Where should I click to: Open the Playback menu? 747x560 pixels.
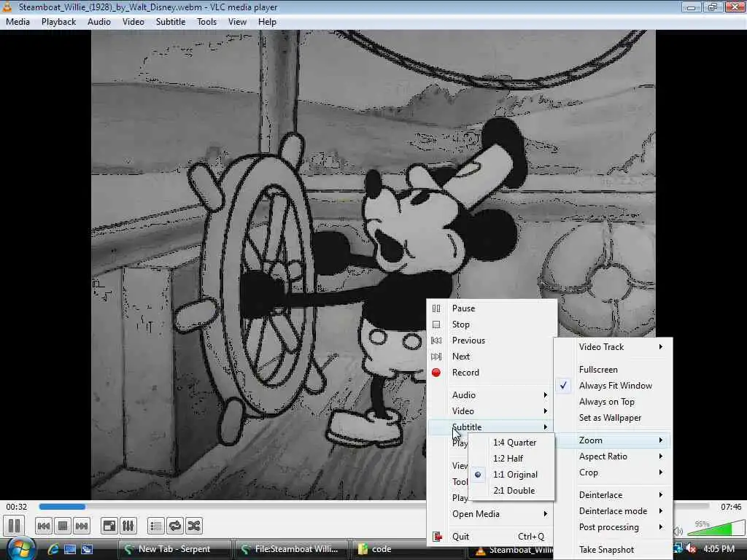pyautogui.click(x=58, y=22)
